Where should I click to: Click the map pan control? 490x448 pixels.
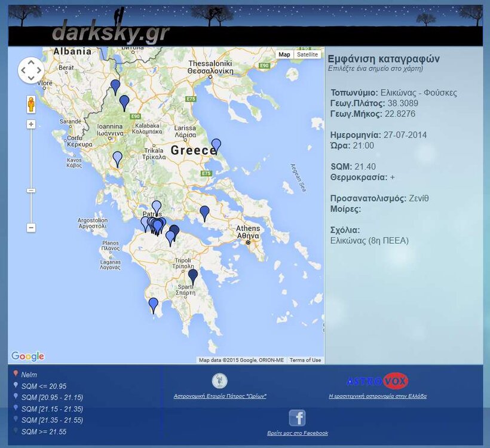pos(31,70)
